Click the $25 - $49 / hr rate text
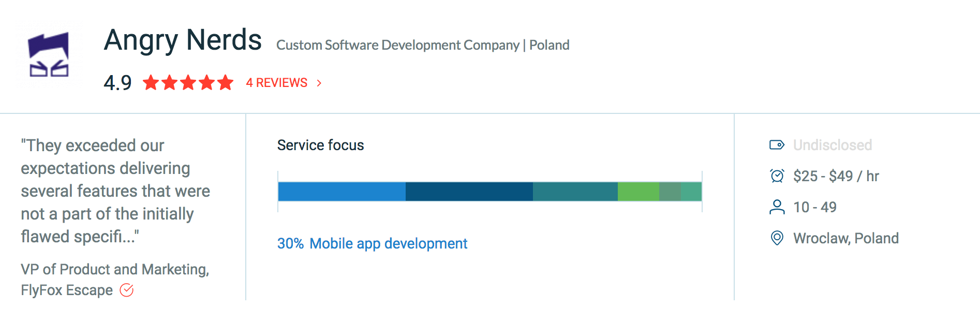980x321 pixels. (836, 176)
